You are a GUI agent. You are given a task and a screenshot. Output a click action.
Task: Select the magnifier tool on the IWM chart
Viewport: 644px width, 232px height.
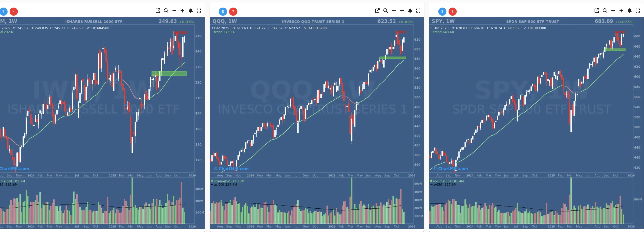tap(166, 11)
